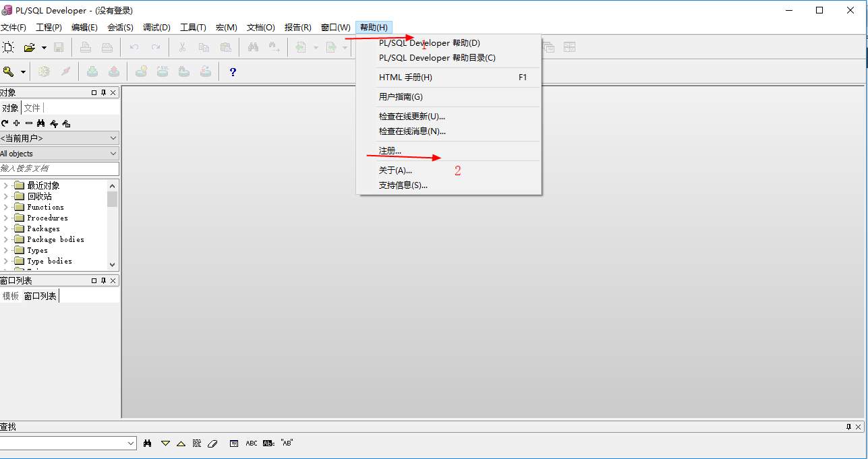
Task: Click the minus icon in object browser toolbar
Action: pos(29,123)
